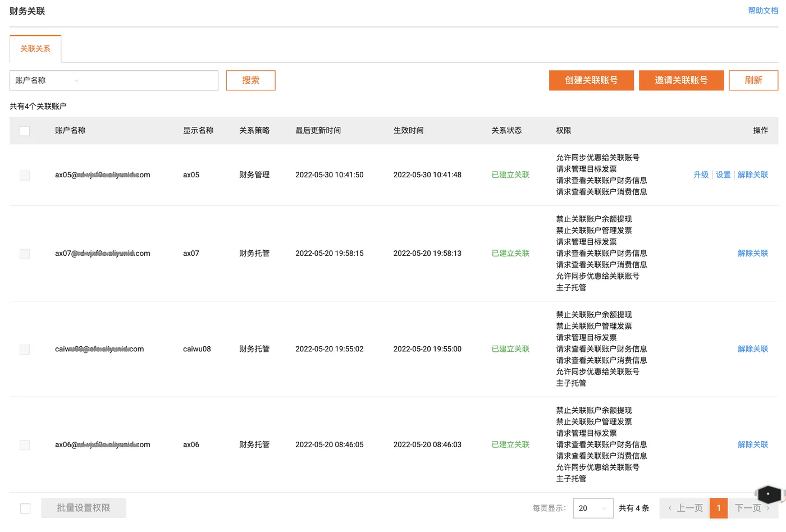The height and width of the screenshot is (532, 786).
Task: Click 禁止关联账户余额提现 permission in ax06 row
Action: tap(594, 410)
